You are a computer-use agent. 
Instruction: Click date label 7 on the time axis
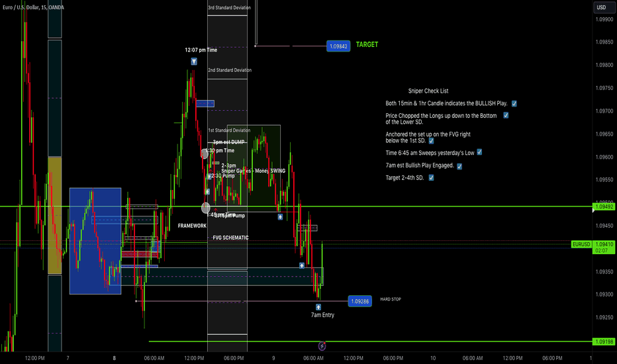pyautogui.click(x=68, y=358)
